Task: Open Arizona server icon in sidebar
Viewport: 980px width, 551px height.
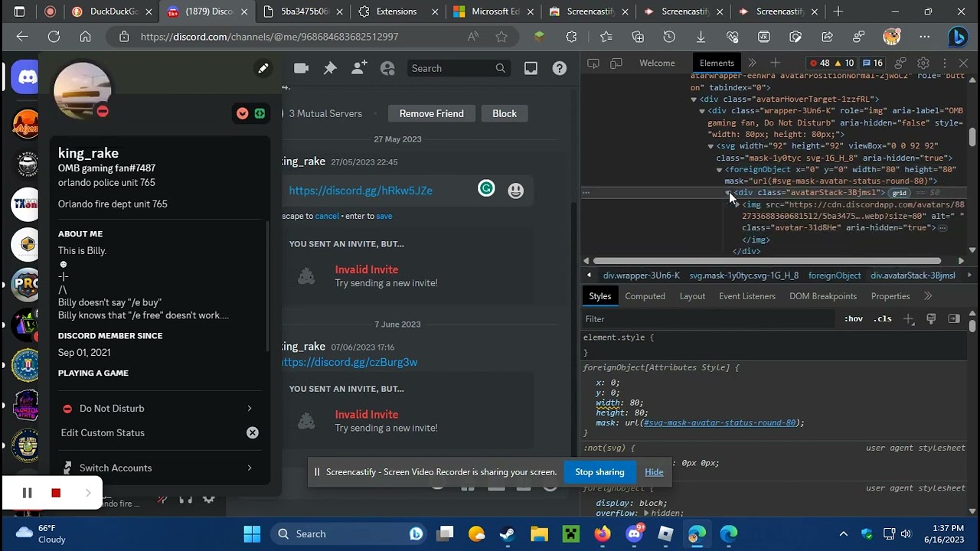Action: pos(28,122)
